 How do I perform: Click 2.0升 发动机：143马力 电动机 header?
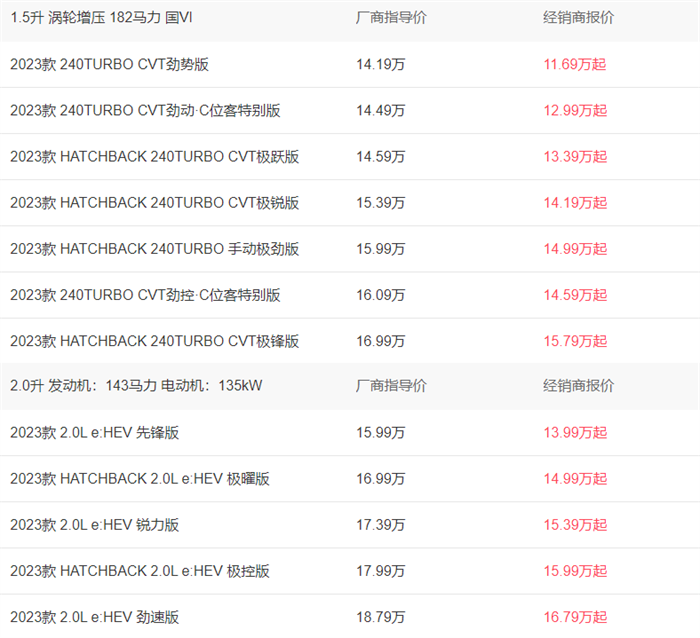136,385
